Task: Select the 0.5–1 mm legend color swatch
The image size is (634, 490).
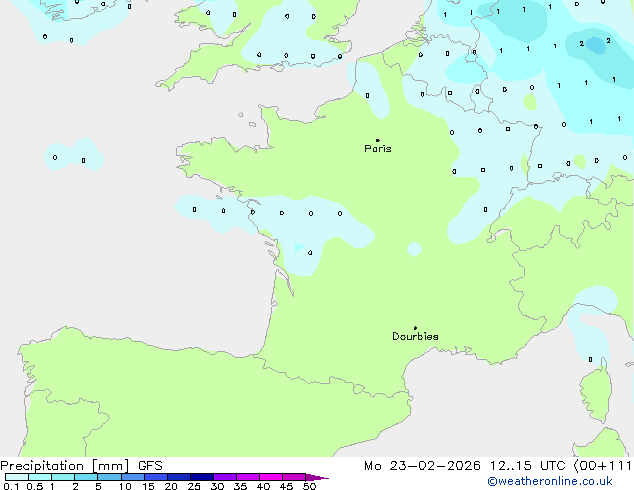Action: (40, 477)
